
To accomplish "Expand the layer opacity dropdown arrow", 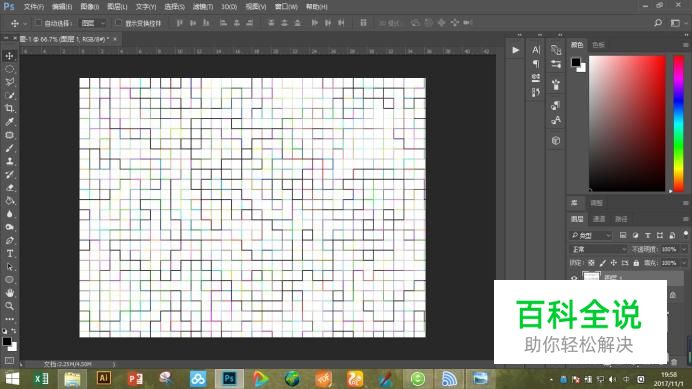I will [x=684, y=249].
